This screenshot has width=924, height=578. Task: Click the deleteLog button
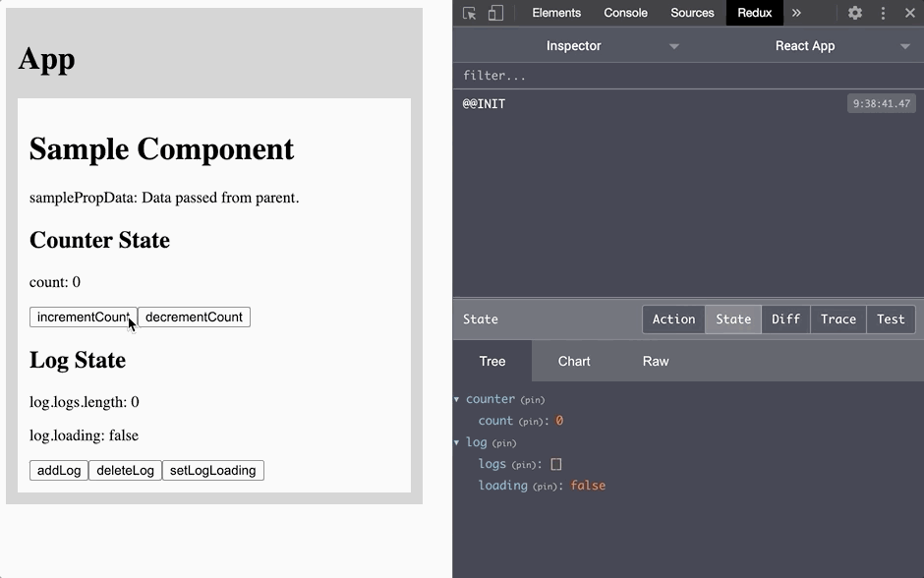click(x=125, y=470)
